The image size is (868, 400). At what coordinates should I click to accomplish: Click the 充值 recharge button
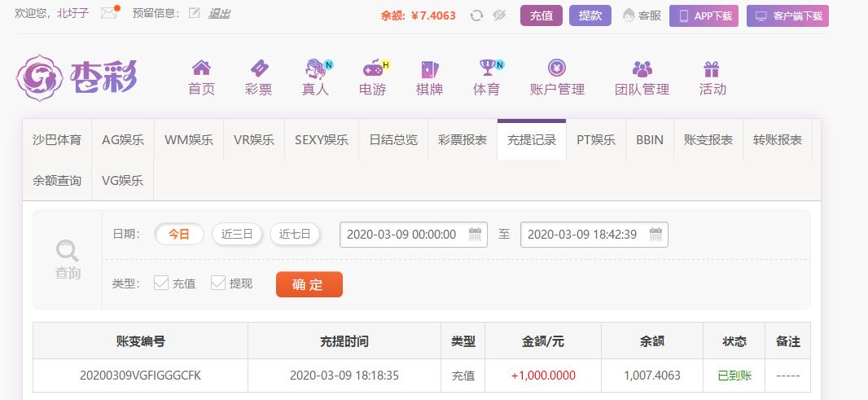[x=541, y=15]
